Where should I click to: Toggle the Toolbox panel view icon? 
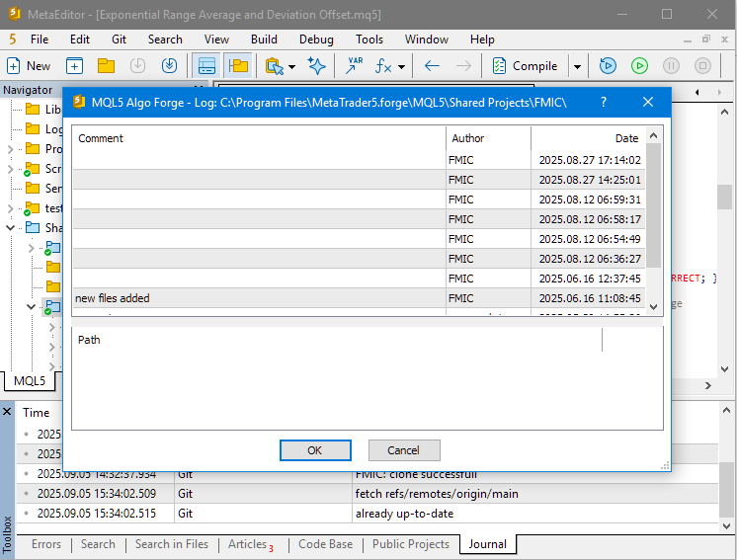coord(206,66)
